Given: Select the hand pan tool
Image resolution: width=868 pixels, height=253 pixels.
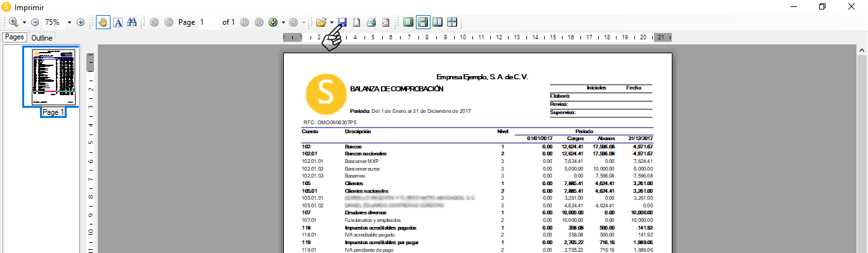Looking at the screenshot, I should click(x=103, y=22).
